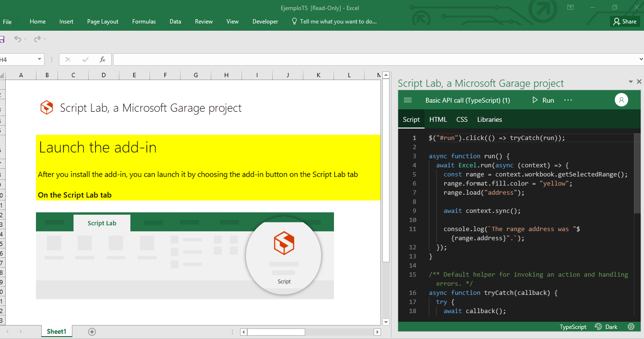
Task: Click the Tell Me lightbulb icon
Action: (x=294, y=22)
